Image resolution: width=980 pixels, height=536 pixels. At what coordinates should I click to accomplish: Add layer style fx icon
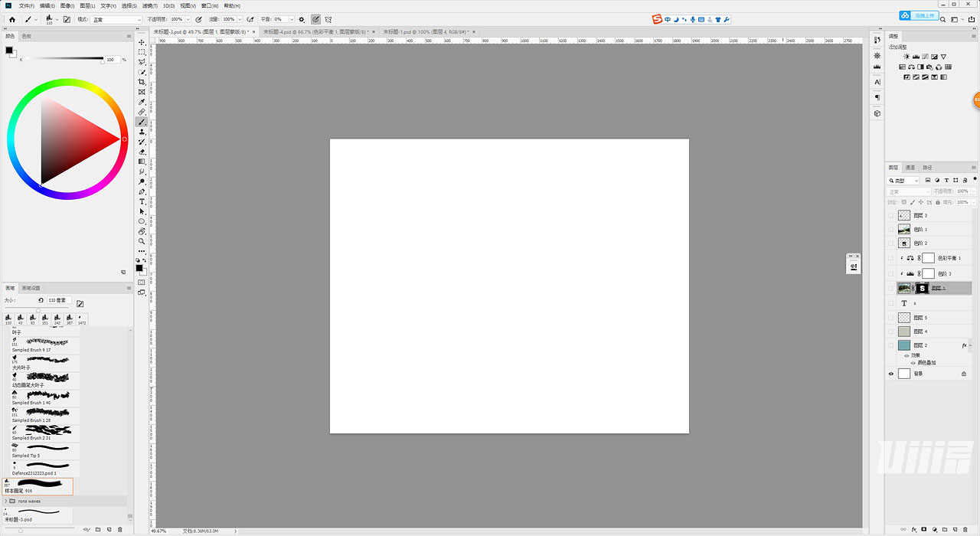(914, 529)
